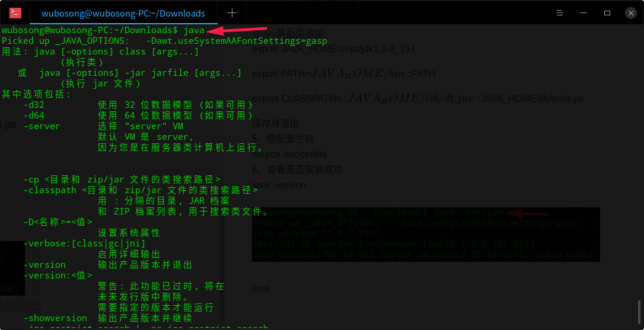Click embedded java version screenshot in background document

point(426,235)
